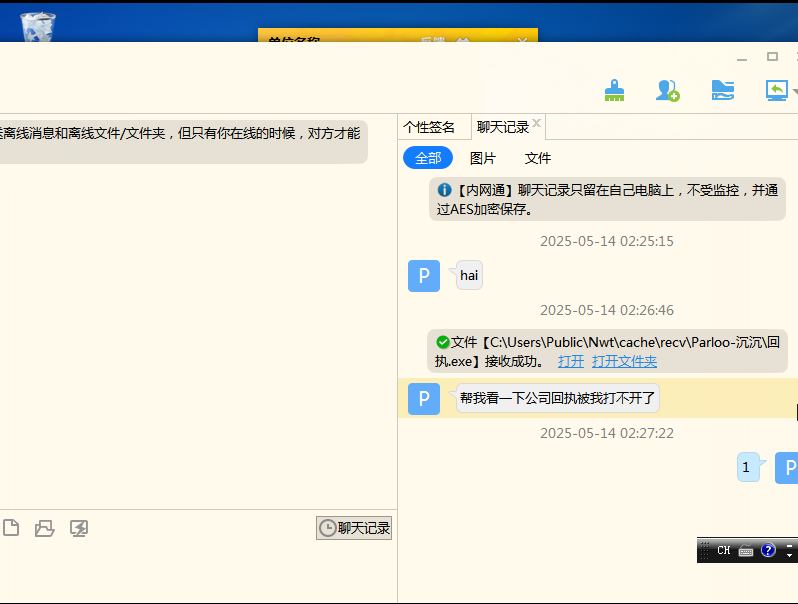Click the remote desktop screen icon
This screenshot has width=798, height=604.
[x=777, y=91]
